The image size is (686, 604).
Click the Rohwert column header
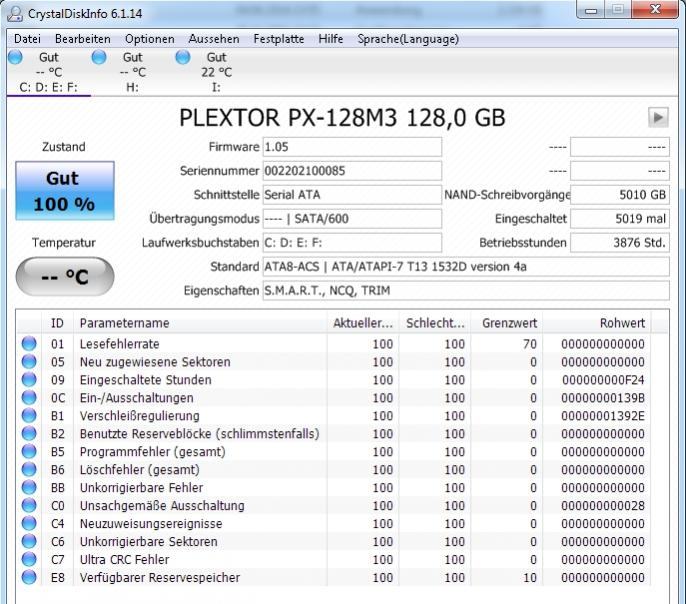coord(597,323)
